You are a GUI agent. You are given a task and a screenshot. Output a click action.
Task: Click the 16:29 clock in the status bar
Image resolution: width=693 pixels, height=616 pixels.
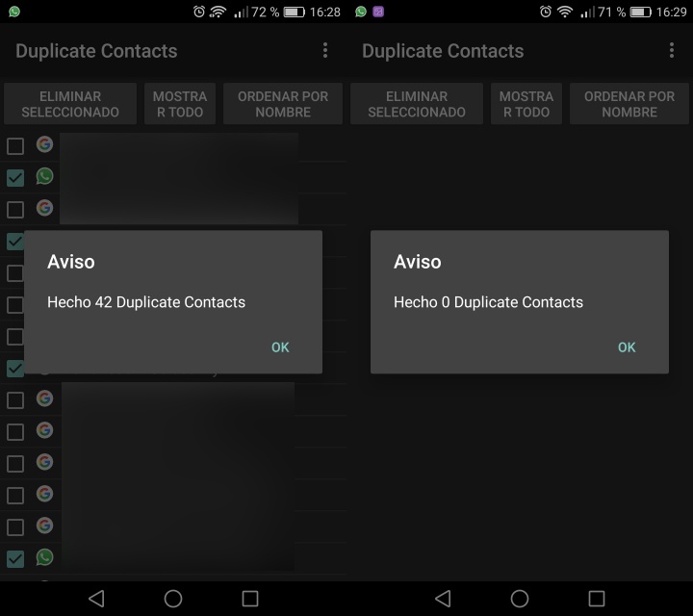point(672,12)
